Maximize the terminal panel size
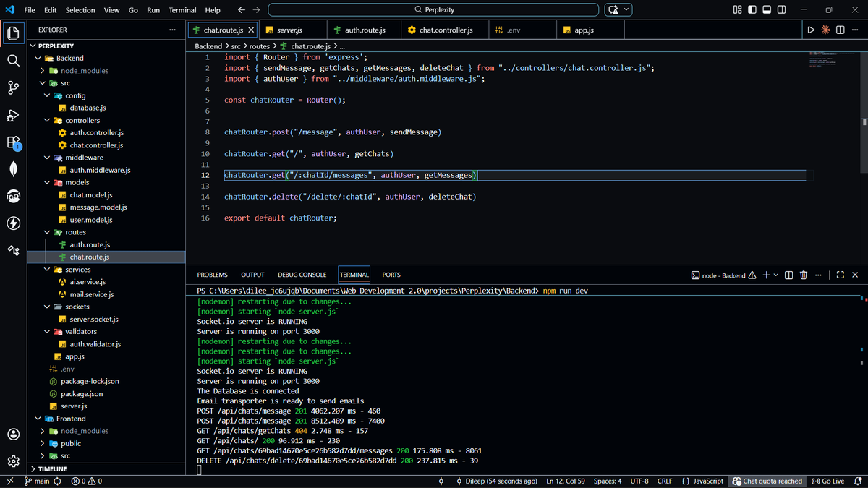 (840, 275)
